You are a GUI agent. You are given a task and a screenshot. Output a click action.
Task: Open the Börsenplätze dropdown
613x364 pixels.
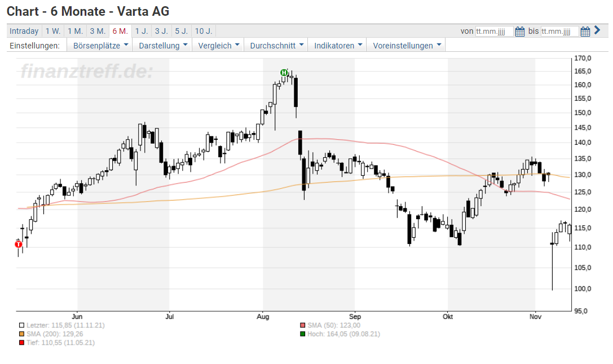click(100, 45)
